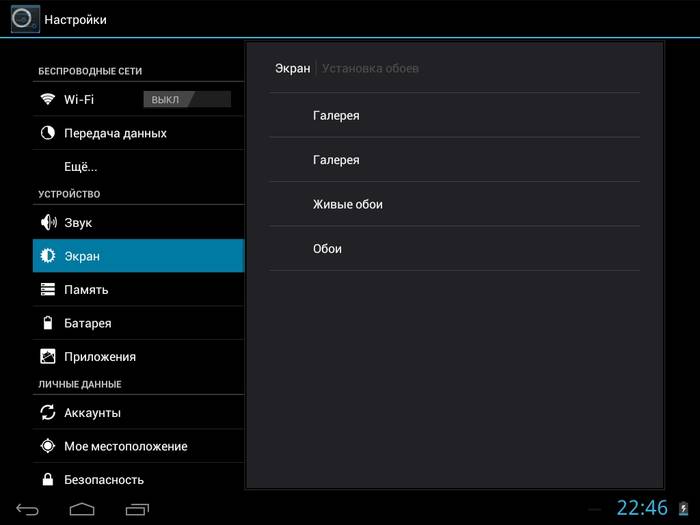Tap the Battery (Батарея) icon
Image resolution: width=700 pixels, height=525 pixels.
coord(47,323)
